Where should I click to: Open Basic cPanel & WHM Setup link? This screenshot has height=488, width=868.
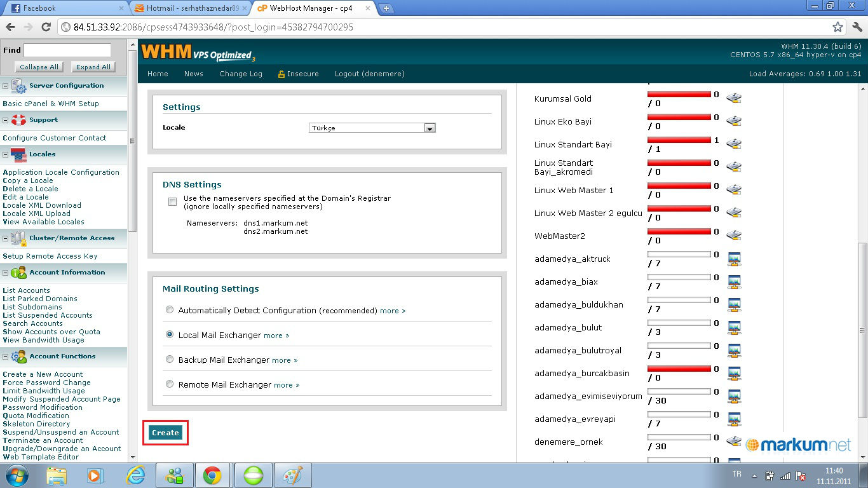tap(51, 104)
